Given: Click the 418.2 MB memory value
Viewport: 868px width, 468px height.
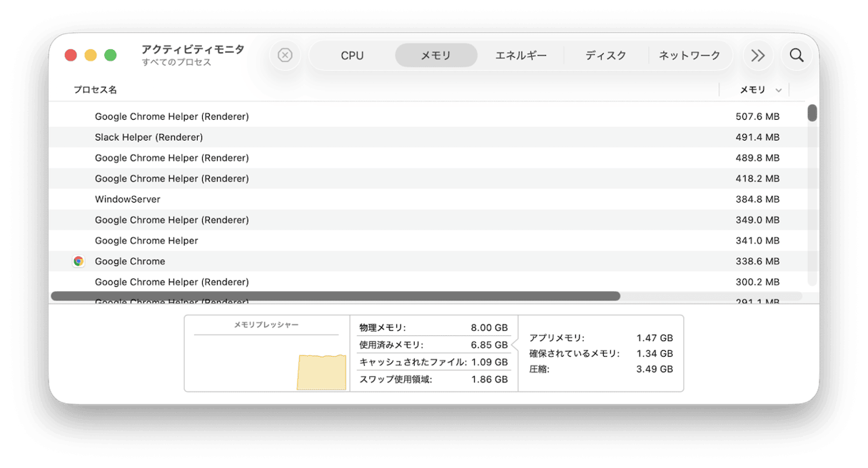Looking at the screenshot, I should point(757,178).
